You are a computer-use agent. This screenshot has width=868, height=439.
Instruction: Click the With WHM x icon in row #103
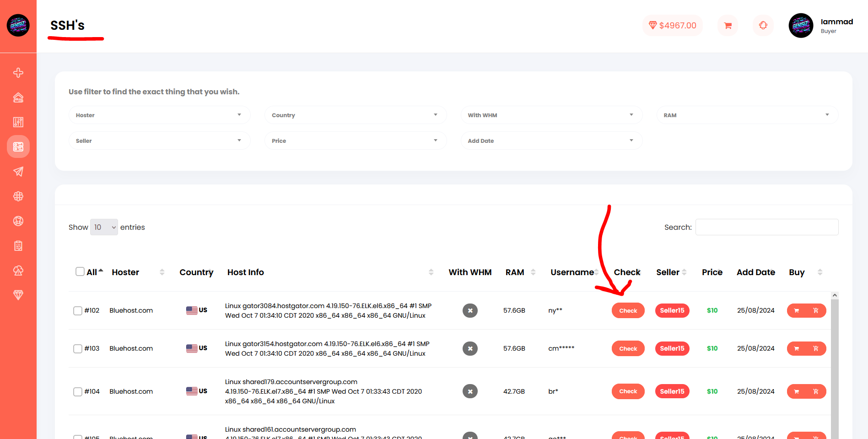(x=470, y=349)
